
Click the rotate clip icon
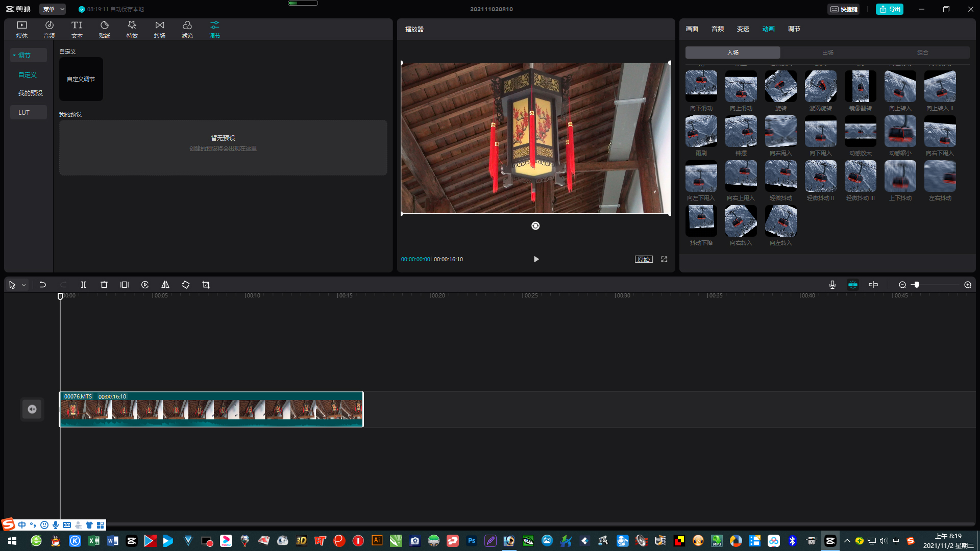point(186,285)
